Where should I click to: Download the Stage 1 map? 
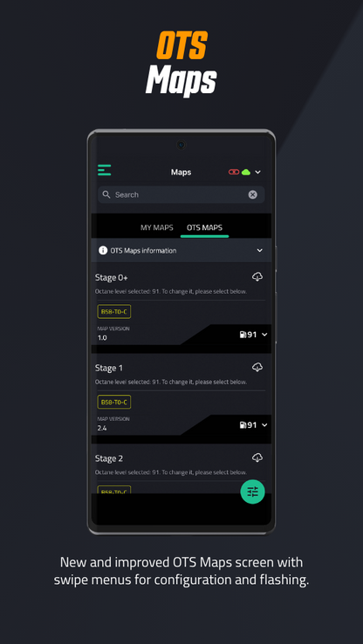click(257, 367)
